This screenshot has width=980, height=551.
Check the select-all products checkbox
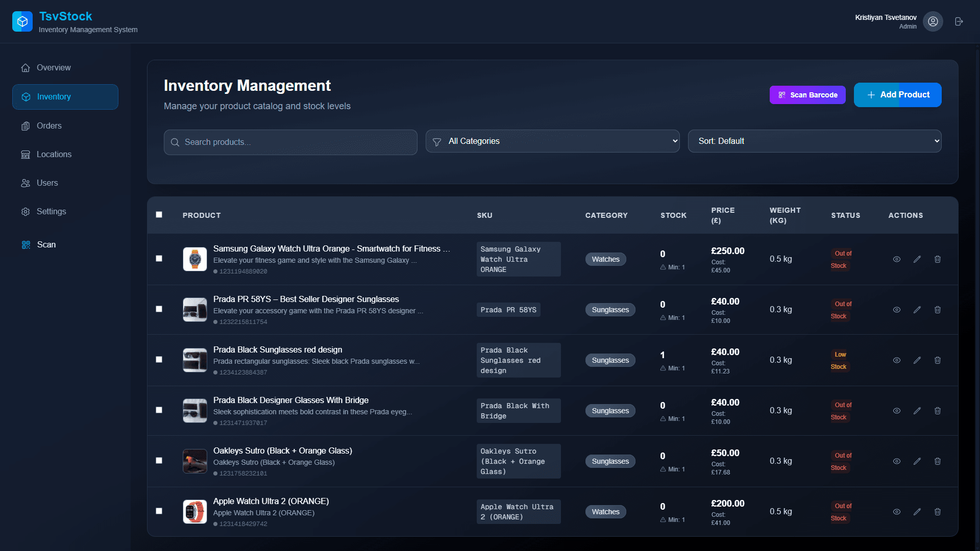[159, 215]
